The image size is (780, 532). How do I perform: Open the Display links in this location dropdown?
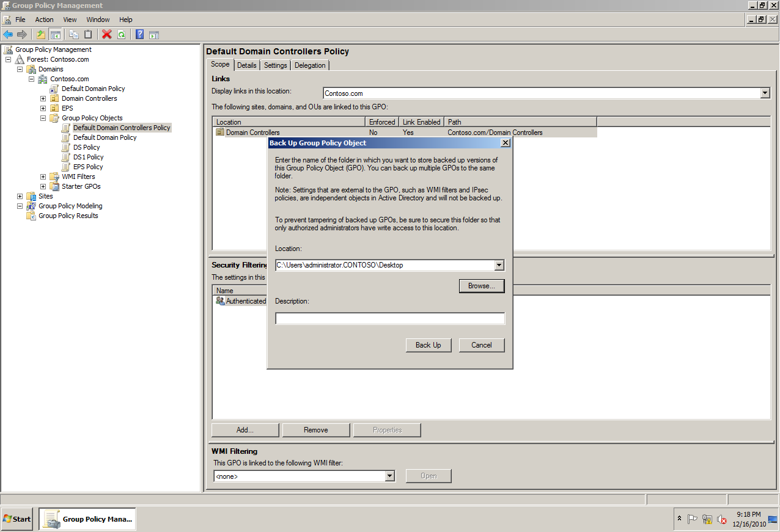pos(765,93)
